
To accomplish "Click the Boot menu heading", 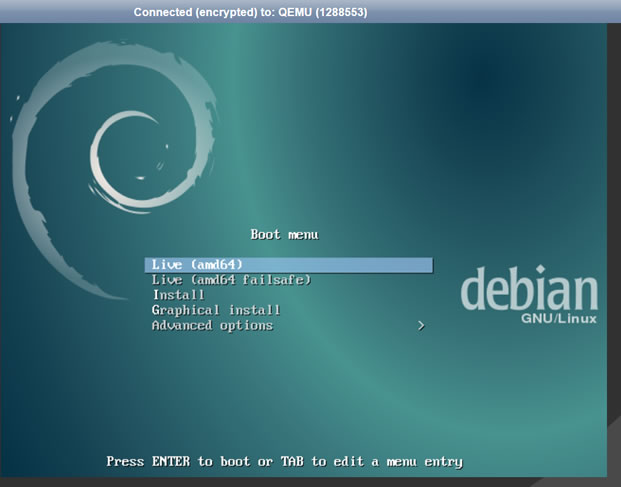I will (x=284, y=234).
